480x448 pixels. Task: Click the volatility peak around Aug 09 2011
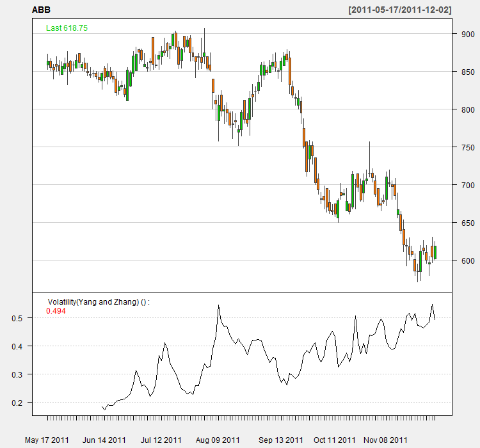coord(219,305)
